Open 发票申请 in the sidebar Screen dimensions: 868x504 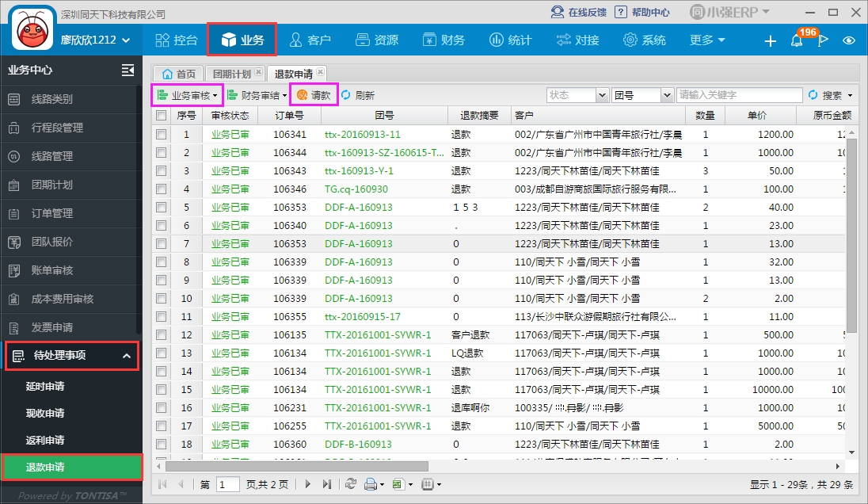[x=70, y=327]
